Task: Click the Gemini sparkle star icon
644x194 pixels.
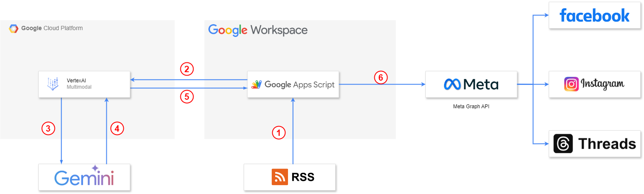Action: point(95,168)
